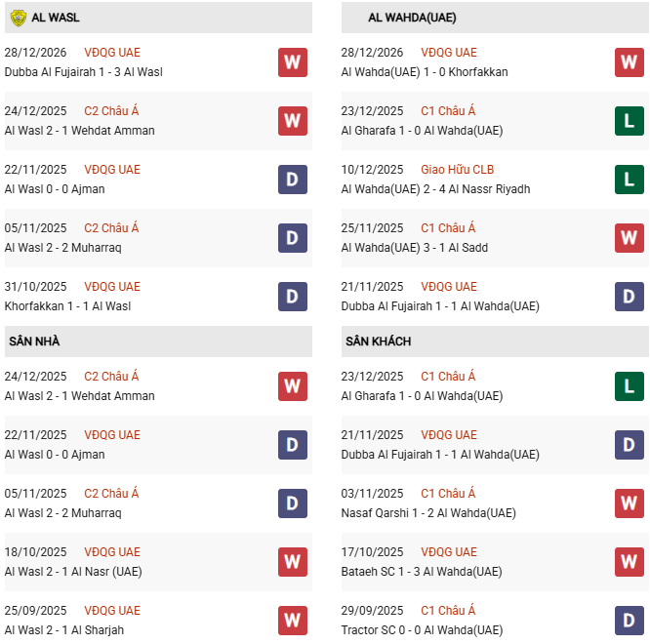Screen dimensions: 650x644
Task: Click the Al Wasl club crest logo
Action: pyautogui.click(x=18, y=18)
